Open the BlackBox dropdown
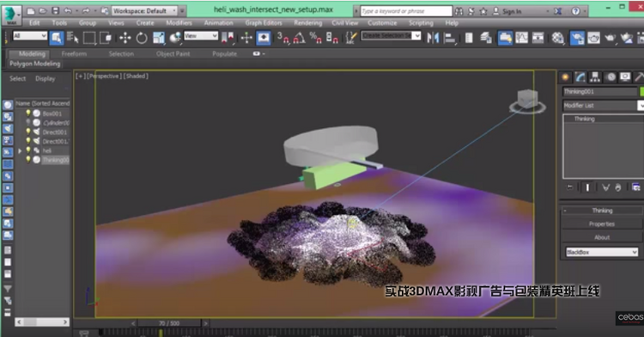Screen dimensions: 644x337 602,252
